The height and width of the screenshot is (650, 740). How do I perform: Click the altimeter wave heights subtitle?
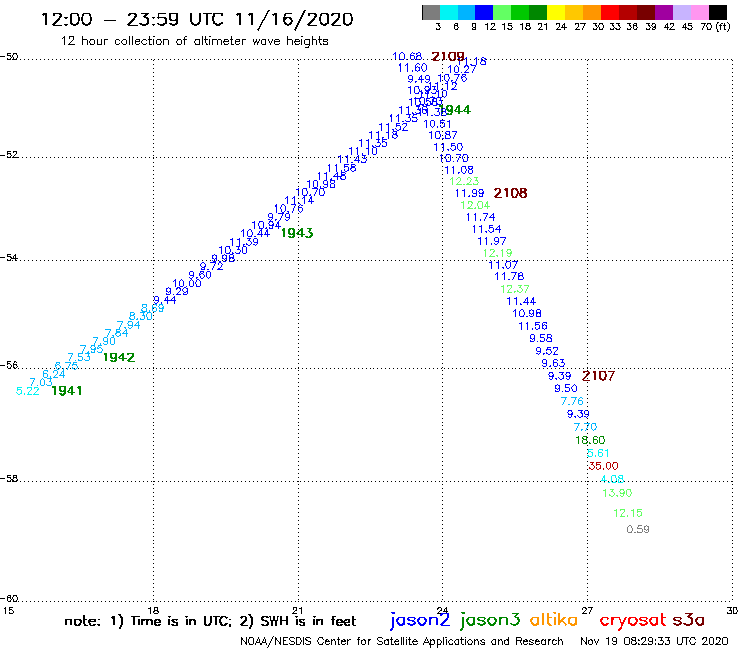tap(194, 41)
